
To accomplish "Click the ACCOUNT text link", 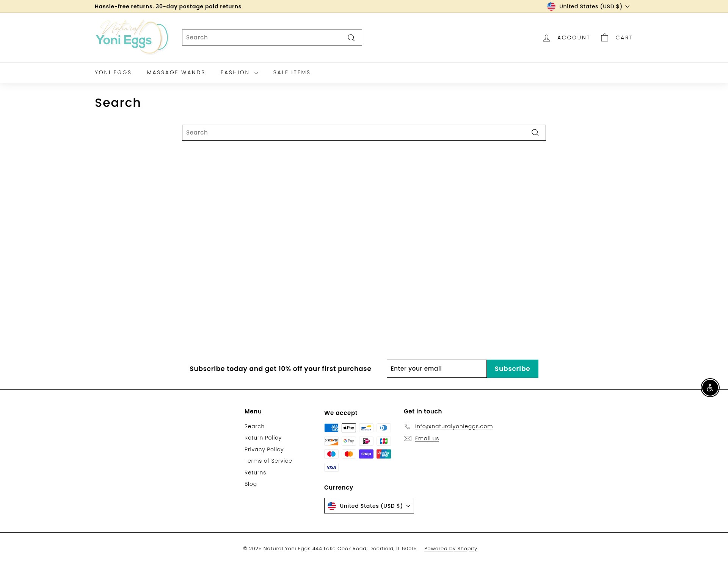I will 573,38.
